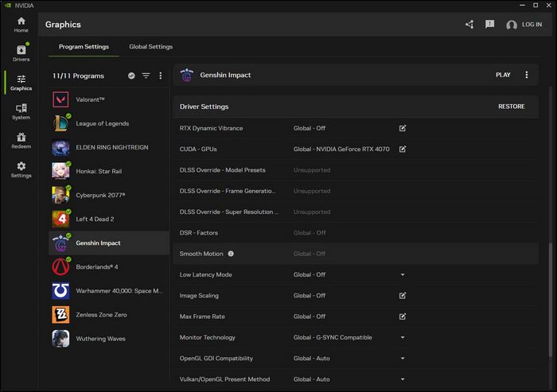This screenshot has width=557, height=392.
Task: Expand Low Latency Mode dropdown
Action: point(403,274)
